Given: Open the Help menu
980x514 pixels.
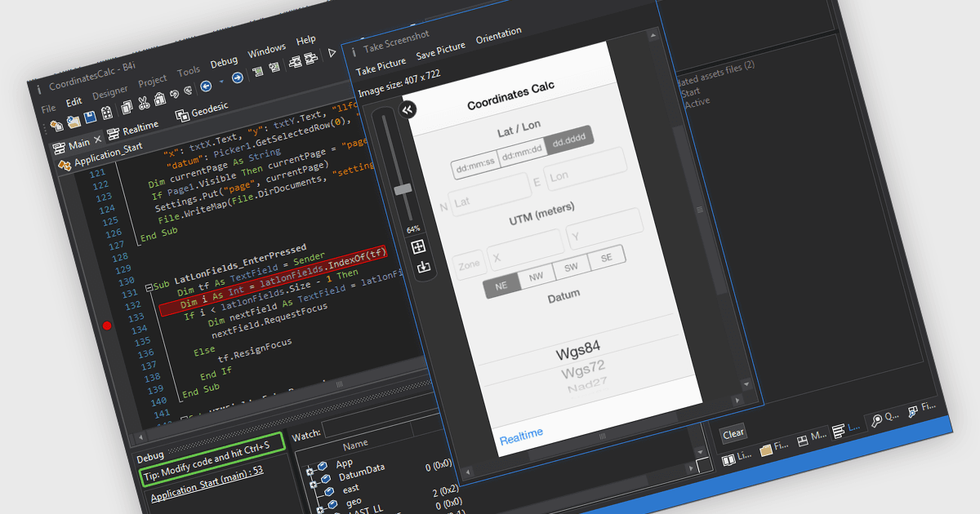Looking at the screenshot, I should [306, 40].
